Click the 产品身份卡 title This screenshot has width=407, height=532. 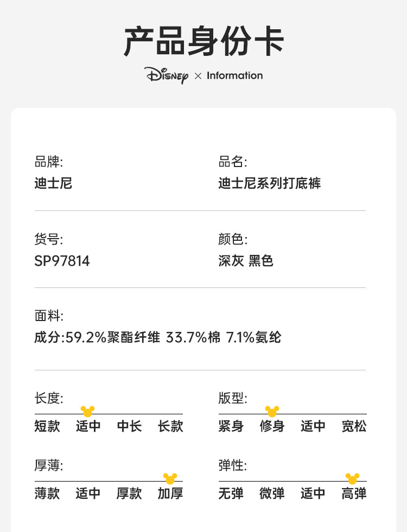tap(203, 42)
